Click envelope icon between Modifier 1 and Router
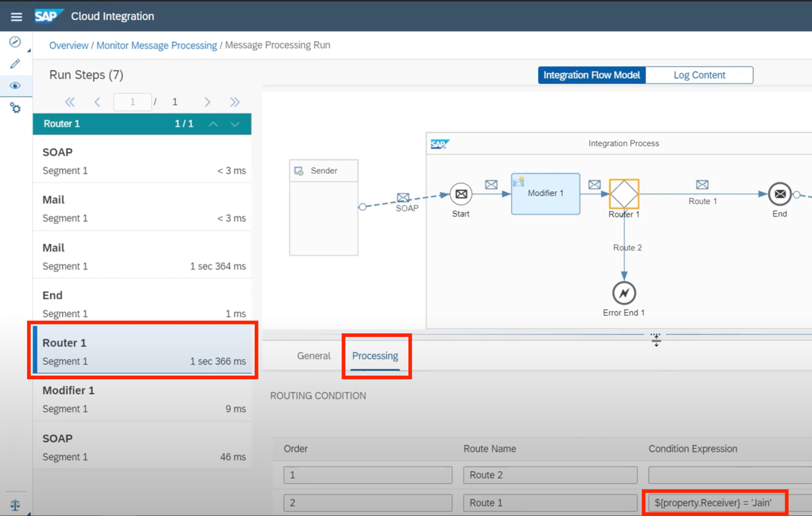 pos(595,185)
